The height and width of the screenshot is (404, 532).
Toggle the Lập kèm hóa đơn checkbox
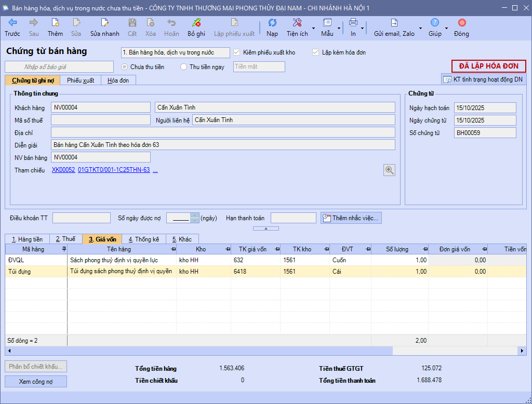point(315,52)
